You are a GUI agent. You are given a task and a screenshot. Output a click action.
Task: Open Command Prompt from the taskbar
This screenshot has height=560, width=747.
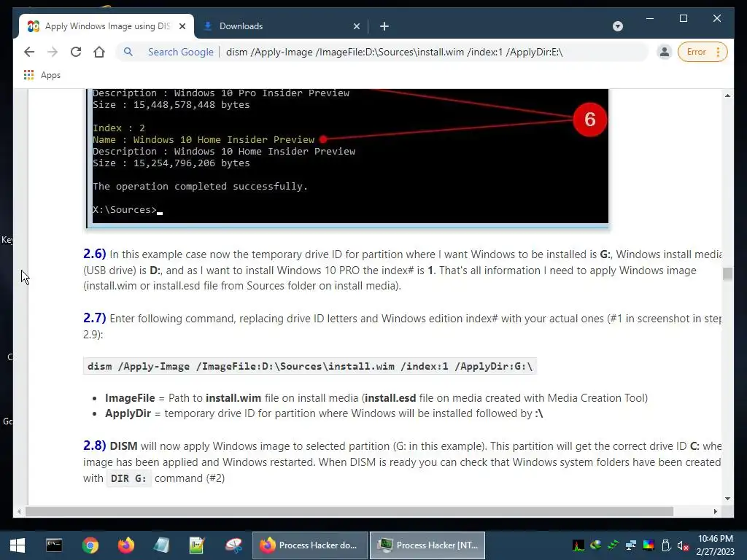54,545
